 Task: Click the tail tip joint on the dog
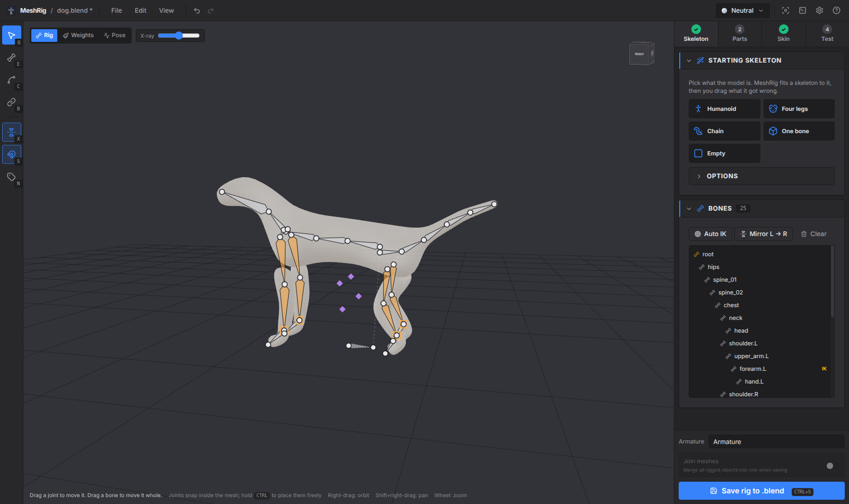tap(494, 204)
